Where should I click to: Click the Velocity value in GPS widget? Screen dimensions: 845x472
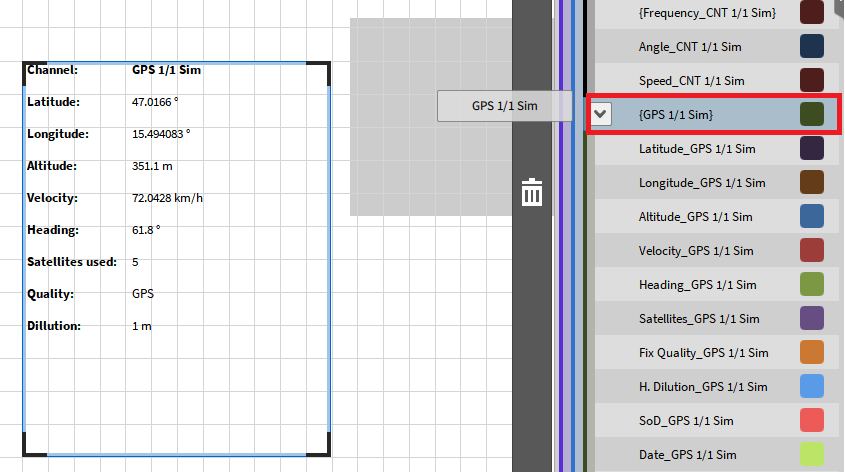pos(167,198)
